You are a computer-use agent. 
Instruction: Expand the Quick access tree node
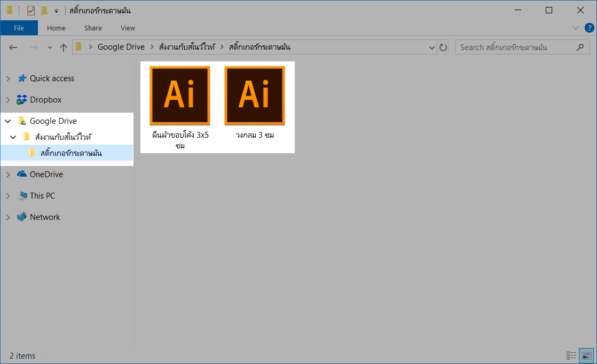[8, 78]
